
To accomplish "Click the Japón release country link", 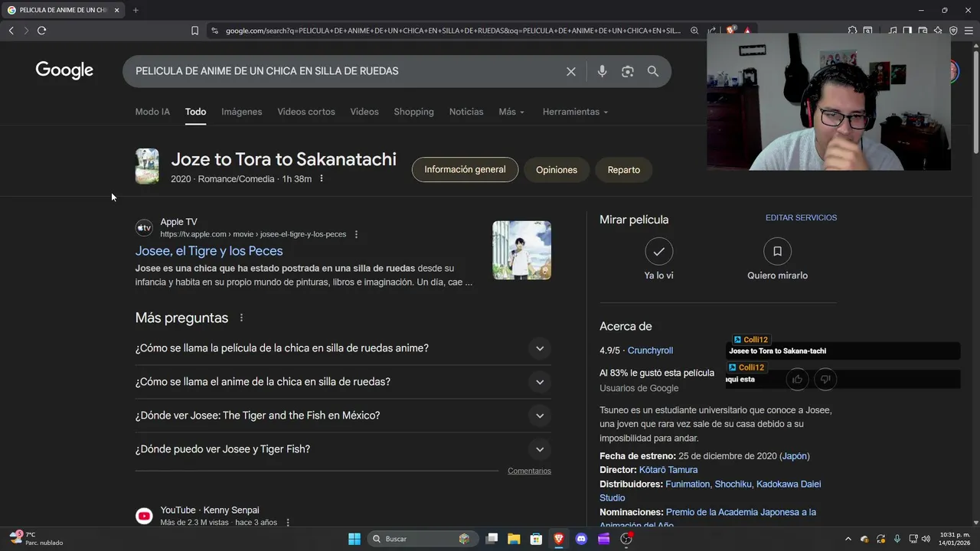I will tap(795, 456).
